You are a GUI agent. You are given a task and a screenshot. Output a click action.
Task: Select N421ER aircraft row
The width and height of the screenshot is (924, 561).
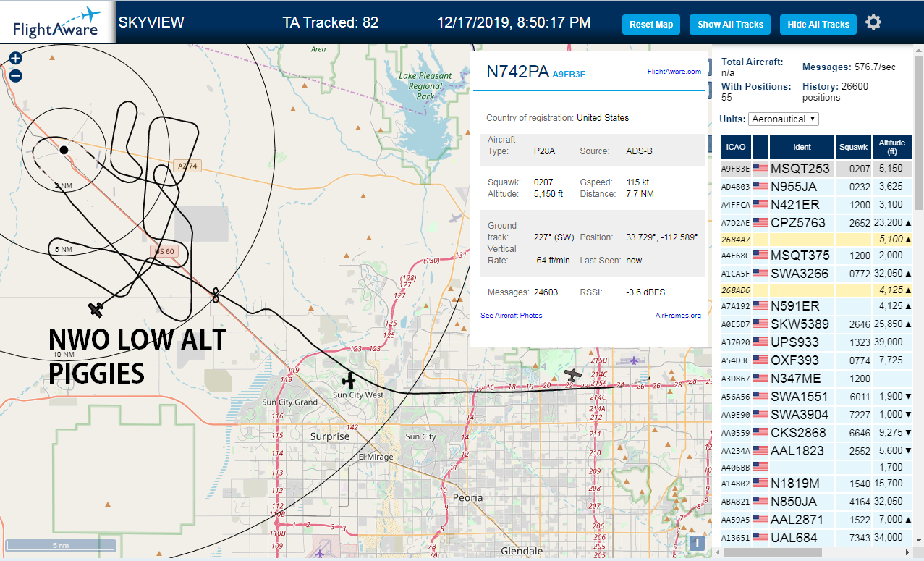point(815,205)
